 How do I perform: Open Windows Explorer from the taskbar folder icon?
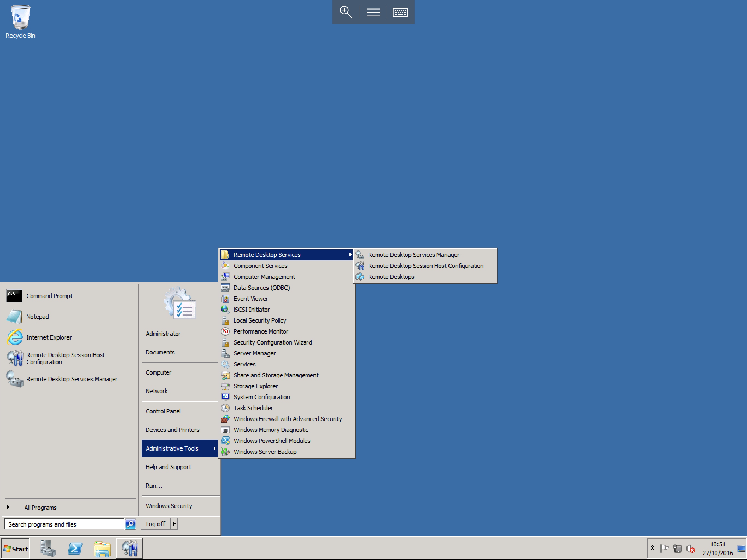(102, 549)
